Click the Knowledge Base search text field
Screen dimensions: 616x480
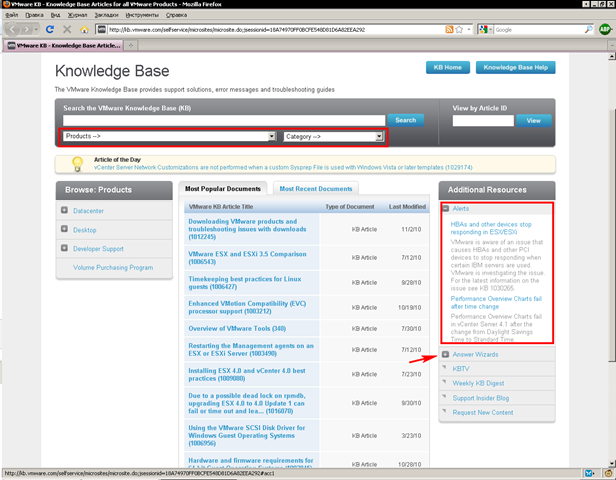click(224, 120)
